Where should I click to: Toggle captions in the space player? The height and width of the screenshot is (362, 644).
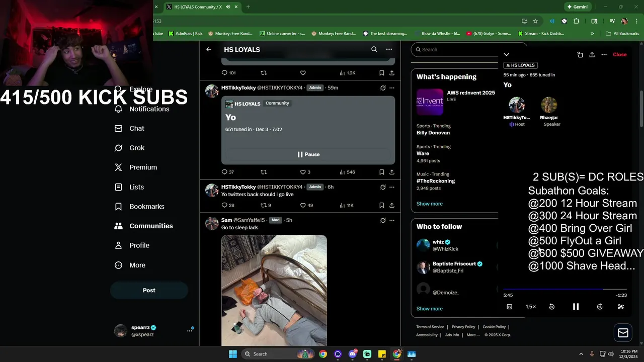pos(509,307)
